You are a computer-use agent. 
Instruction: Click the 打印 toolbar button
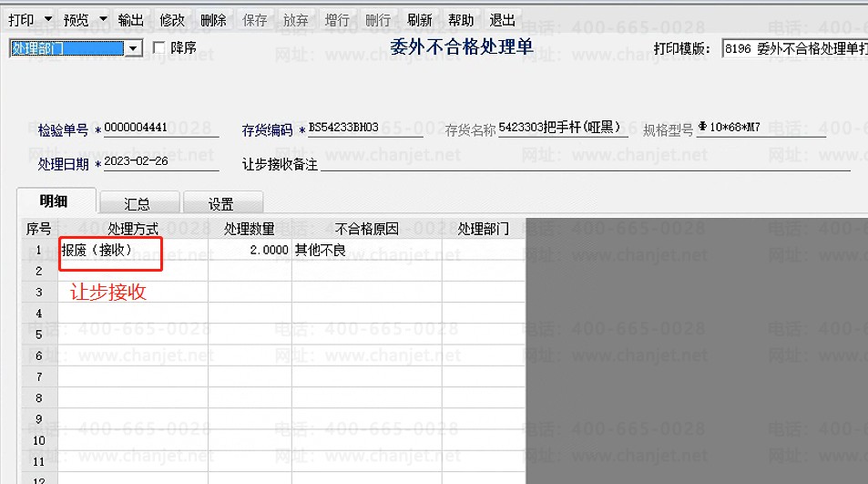pyautogui.click(x=21, y=20)
